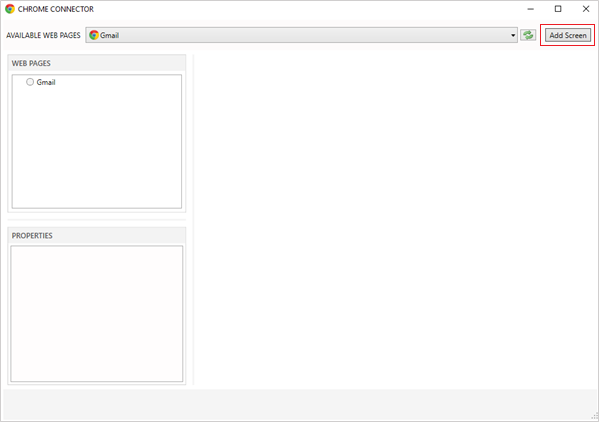Select the Gmail radio button

pyautogui.click(x=30, y=82)
